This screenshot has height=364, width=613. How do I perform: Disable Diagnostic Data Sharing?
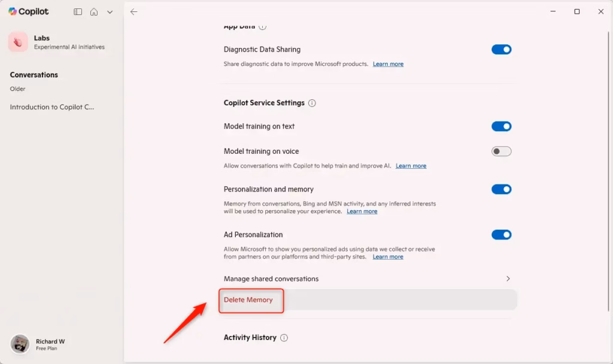(x=501, y=49)
